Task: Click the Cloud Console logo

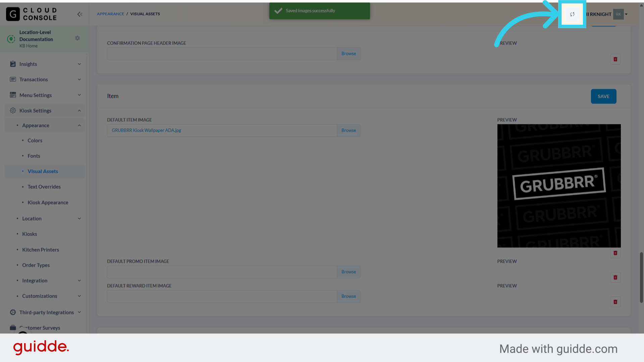Action: (32, 14)
